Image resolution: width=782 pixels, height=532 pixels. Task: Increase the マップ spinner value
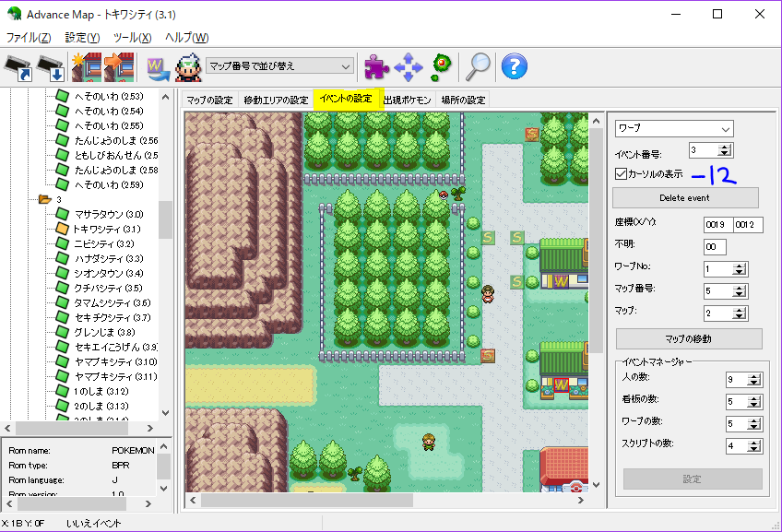[740, 310]
